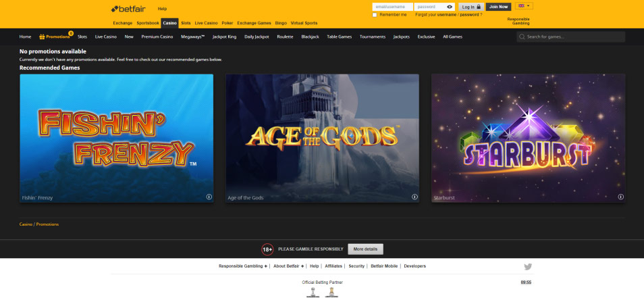Open info icon on Age of the Gods card
The image size is (644, 298).
pos(414,197)
